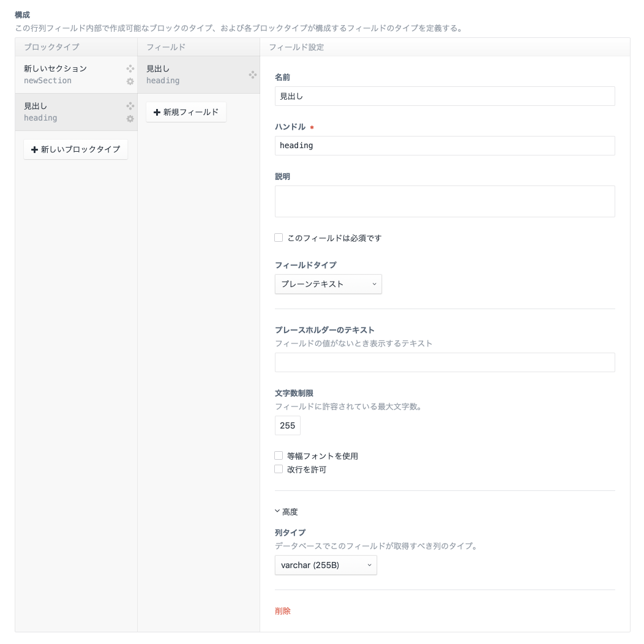Click the 新規フィールド button
This screenshot has height=644, width=644.
(x=186, y=113)
